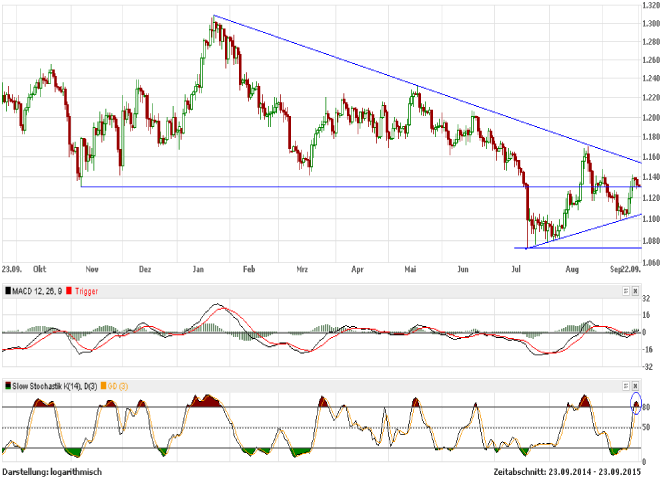
Task: Click the Darstellung: logarithmisch scale text
Action: coord(52,470)
